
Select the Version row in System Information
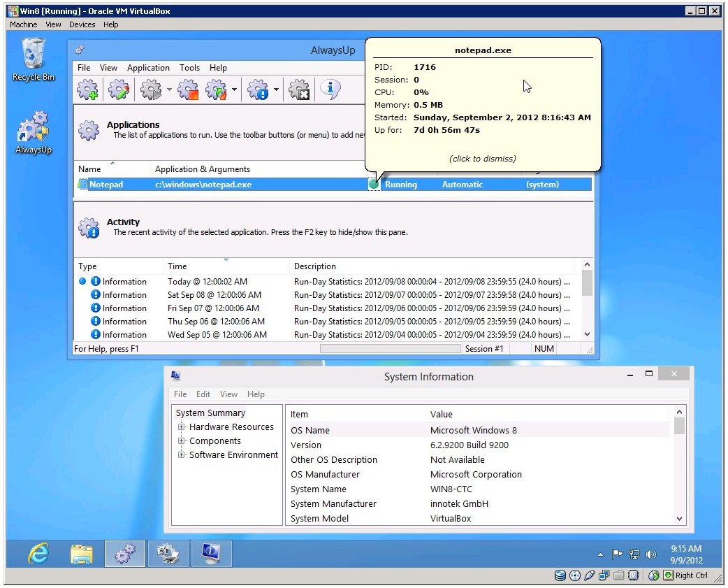(x=478, y=445)
